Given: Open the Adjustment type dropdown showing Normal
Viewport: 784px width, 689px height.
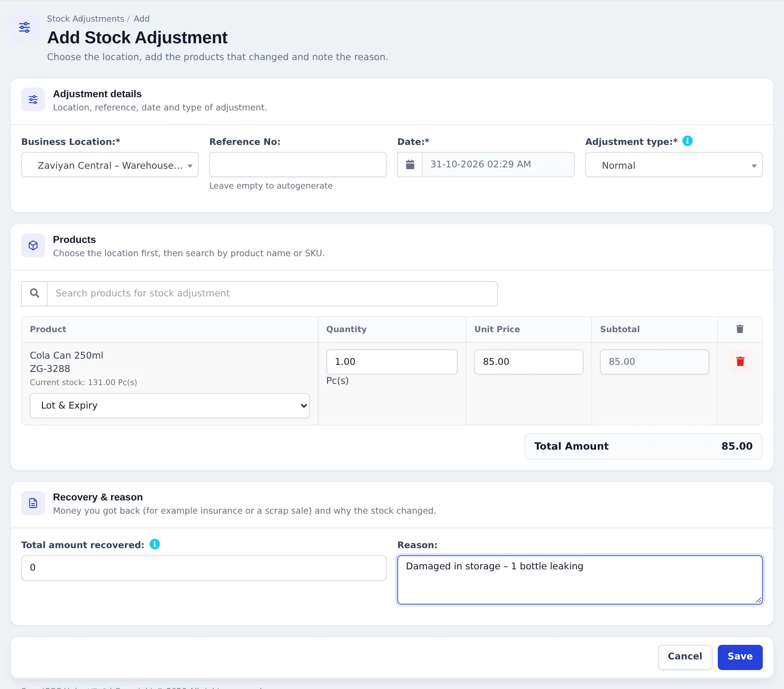Looking at the screenshot, I should click(x=674, y=165).
